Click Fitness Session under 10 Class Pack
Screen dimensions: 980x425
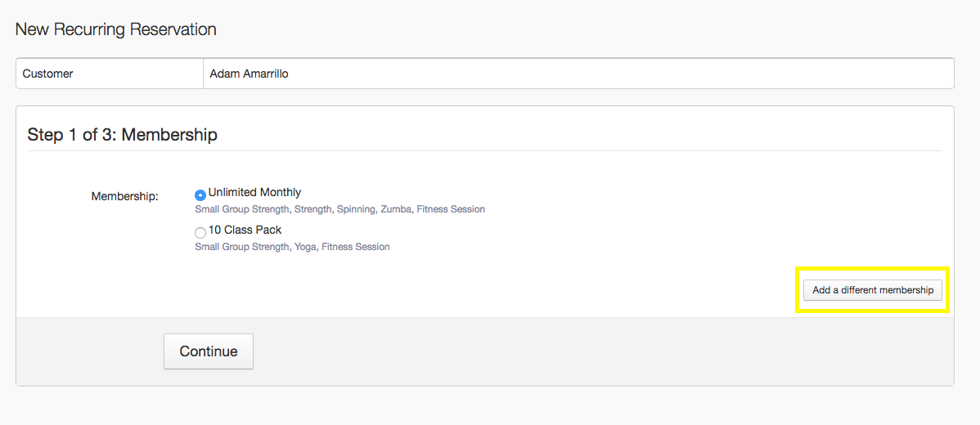[x=356, y=247]
